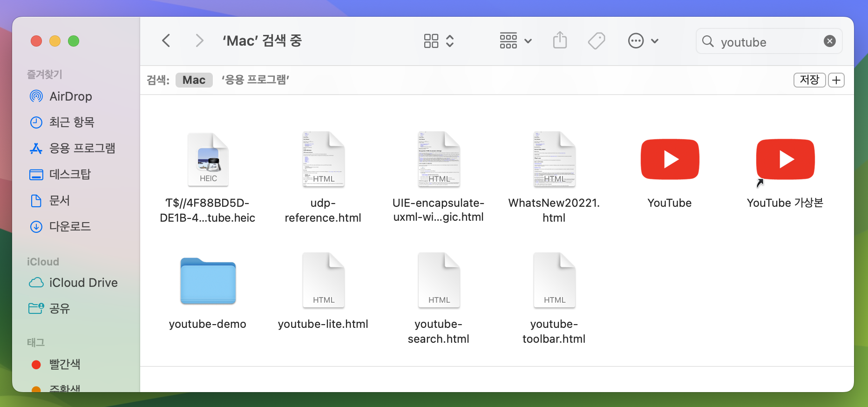The width and height of the screenshot is (868, 407).
Task: Clear the youtube search text
Action: [x=829, y=41]
